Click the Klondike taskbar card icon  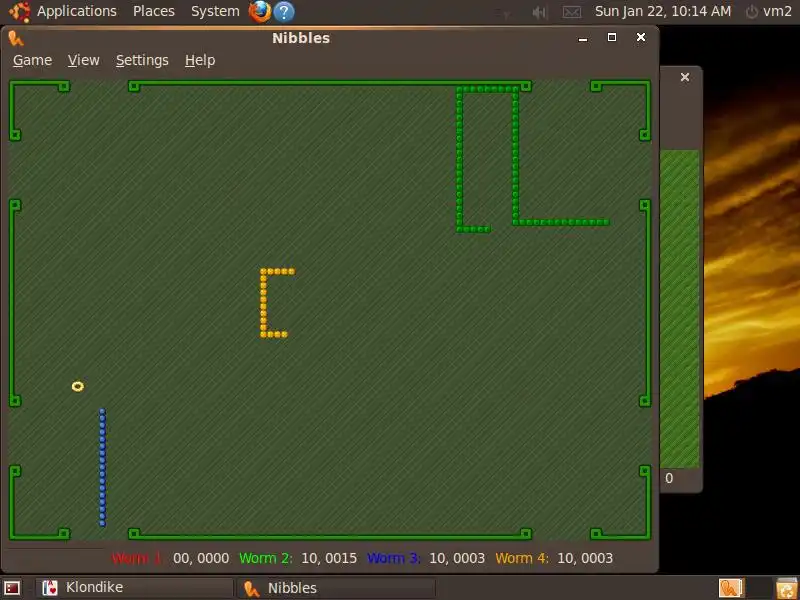50,588
